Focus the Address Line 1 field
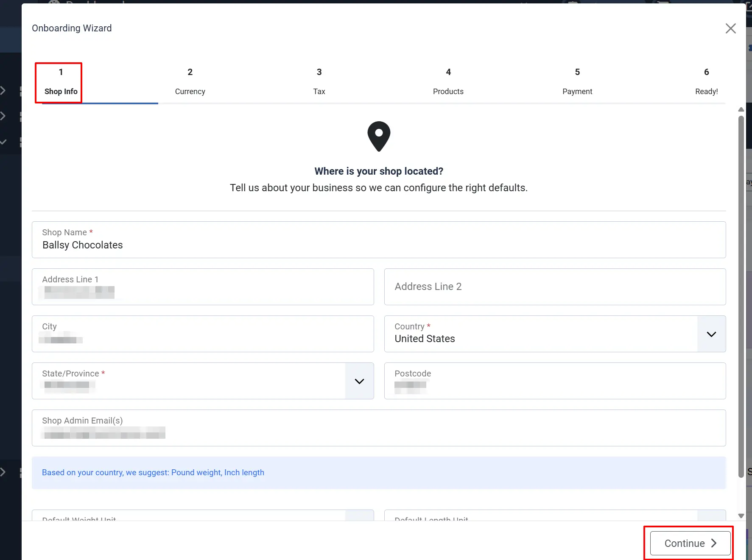The width and height of the screenshot is (752, 560). pyautogui.click(x=203, y=287)
